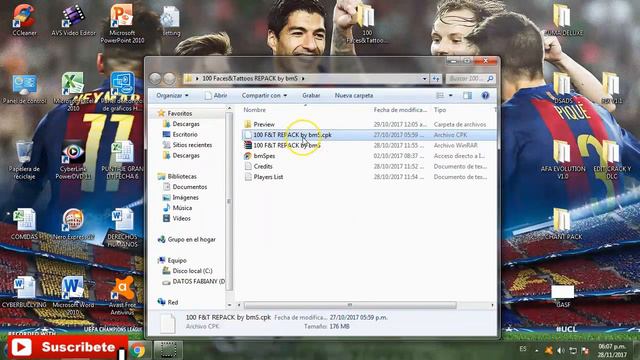The height and width of the screenshot is (360, 640).
Task: Open the setting file on desktop
Action: tap(171, 20)
